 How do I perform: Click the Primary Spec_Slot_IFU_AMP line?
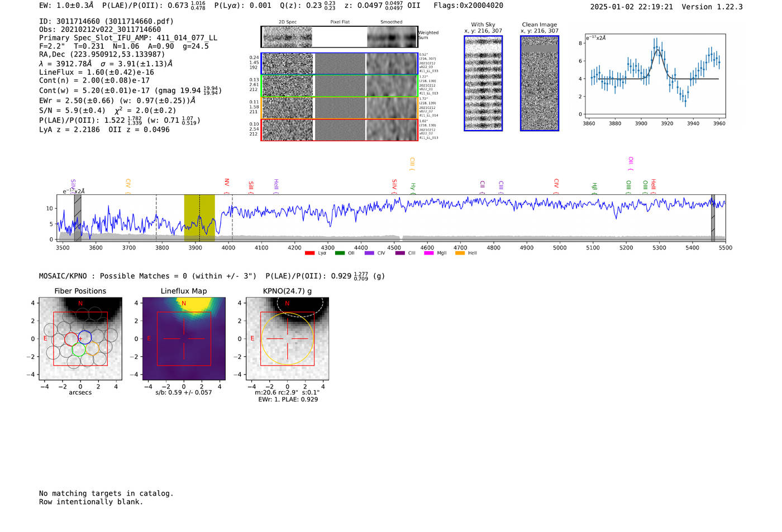[128, 38]
